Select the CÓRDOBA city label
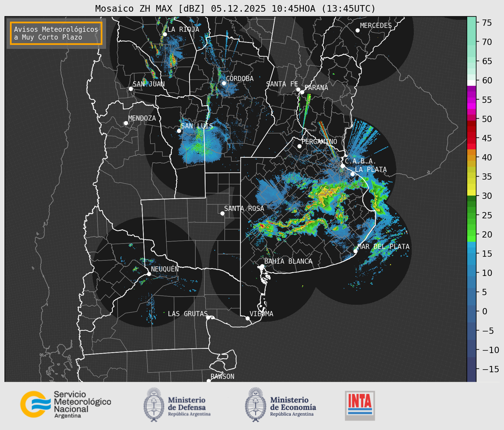This screenshot has width=504, height=430. tap(240, 79)
